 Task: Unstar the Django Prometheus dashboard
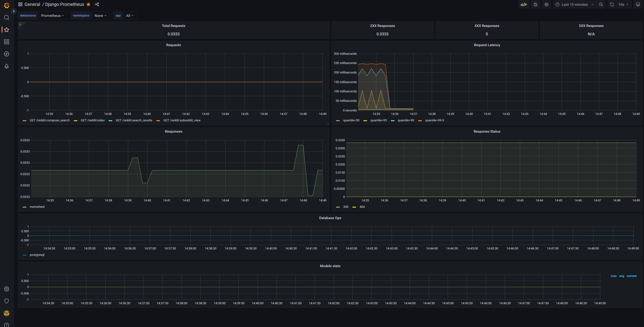88,4
